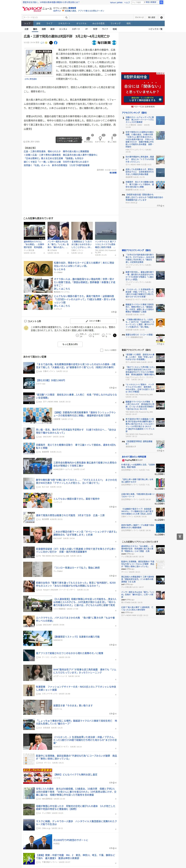The height and width of the screenshot is (868, 186).
Task: Open the article map image thumbnail
Action: pyautogui.click(x=39, y=63)
